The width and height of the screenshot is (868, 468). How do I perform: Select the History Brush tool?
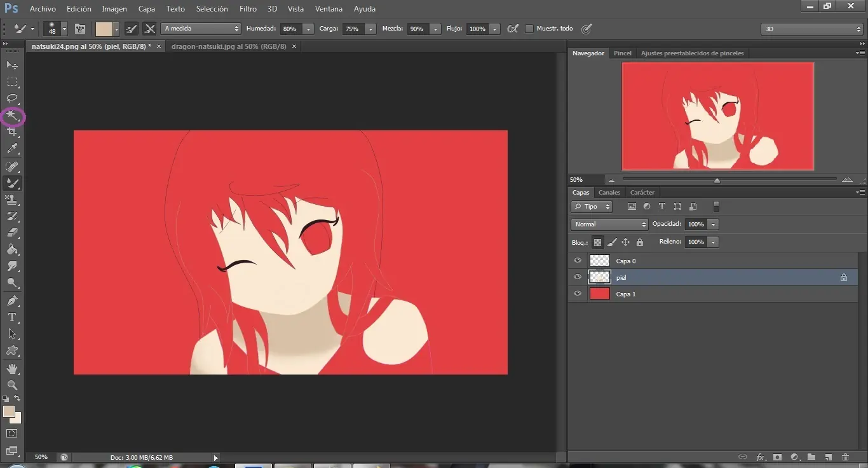(12, 216)
